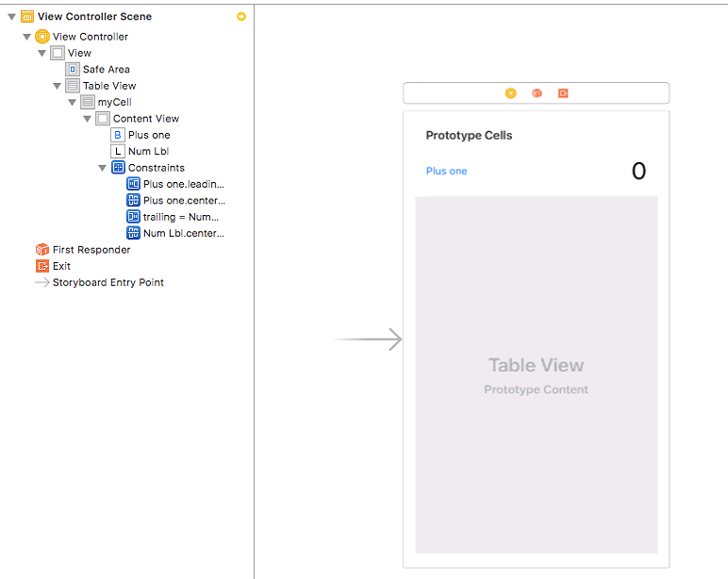Select 'Plus one.leadin...' constraint text
Viewport: 728px width, 579px height.
click(184, 184)
